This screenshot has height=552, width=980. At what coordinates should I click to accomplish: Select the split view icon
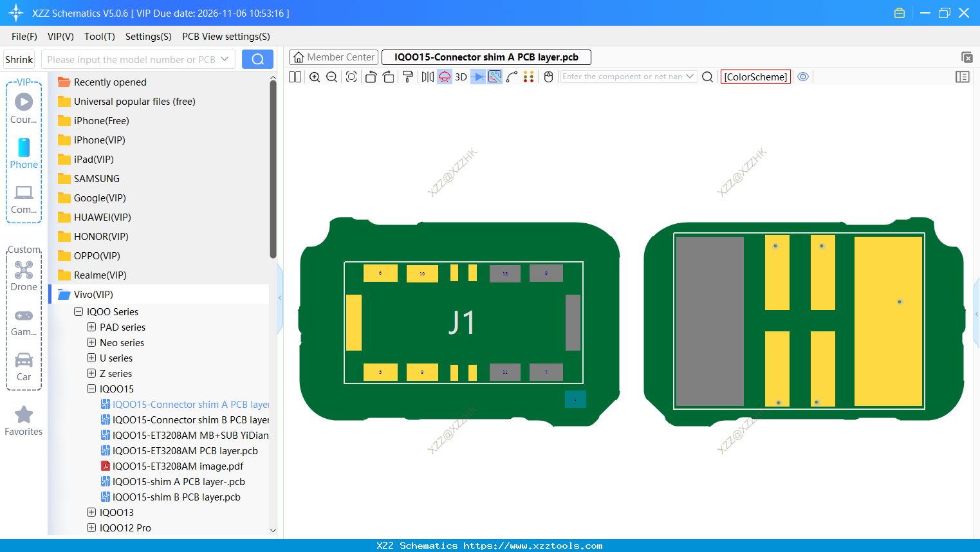pyautogui.click(x=294, y=77)
